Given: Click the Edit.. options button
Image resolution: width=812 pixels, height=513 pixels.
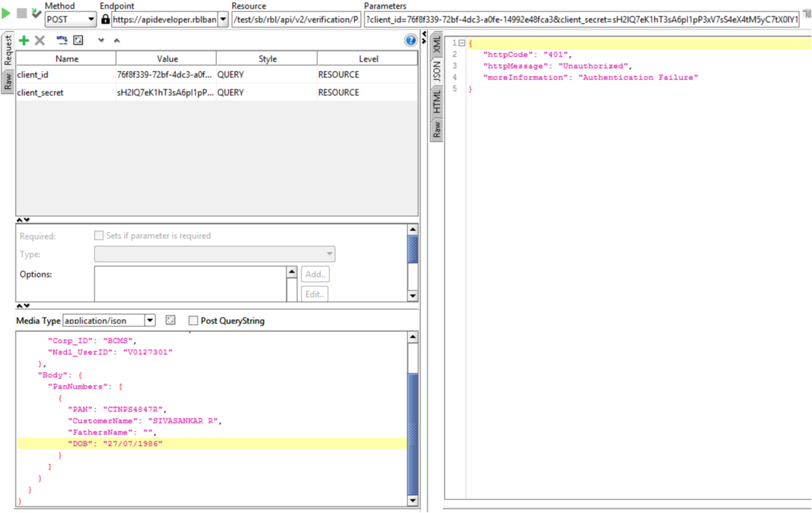Looking at the screenshot, I should [315, 294].
